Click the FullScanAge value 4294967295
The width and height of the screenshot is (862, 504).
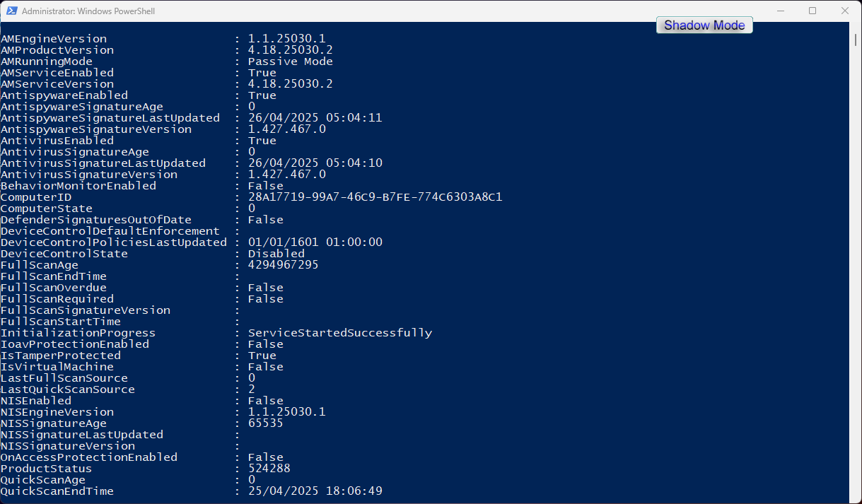coord(283,265)
